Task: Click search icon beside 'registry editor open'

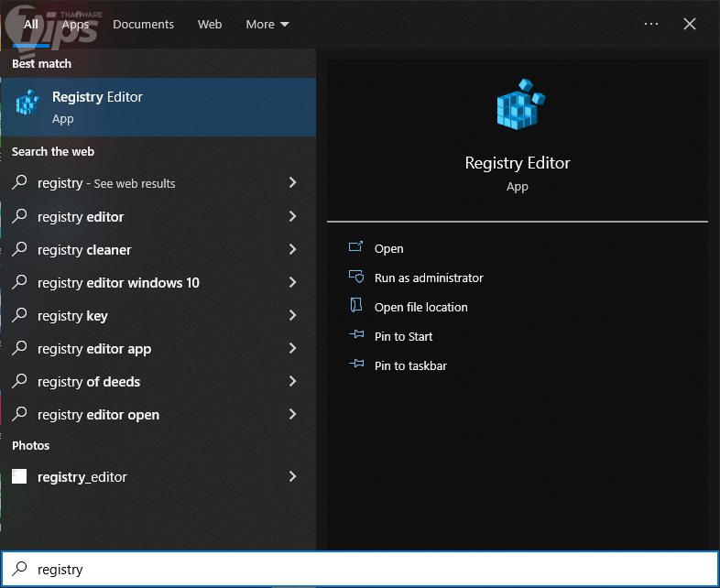Action: click(19, 414)
